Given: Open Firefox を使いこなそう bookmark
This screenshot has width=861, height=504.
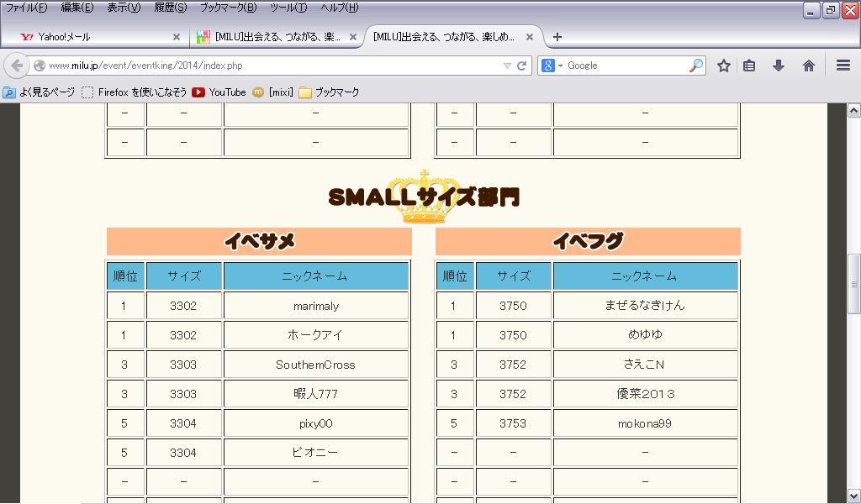Looking at the screenshot, I should 134,92.
